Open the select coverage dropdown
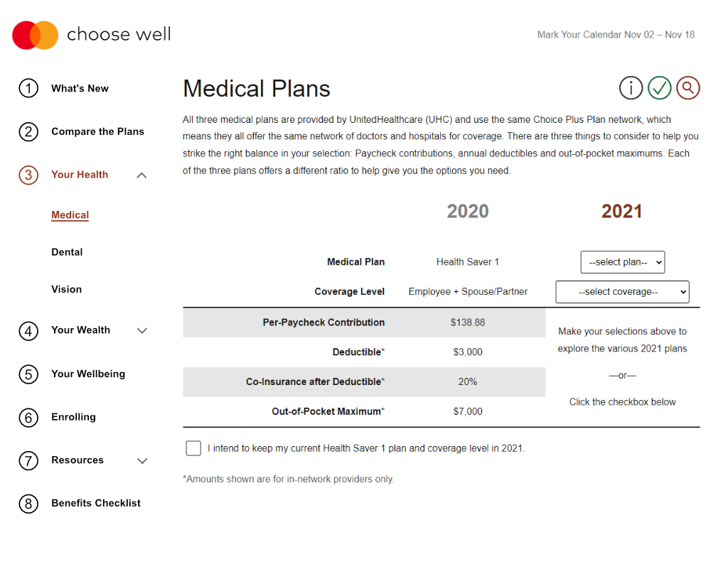Image resolution: width=728 pixels, height=569 pixels. (x=623, y=292)
